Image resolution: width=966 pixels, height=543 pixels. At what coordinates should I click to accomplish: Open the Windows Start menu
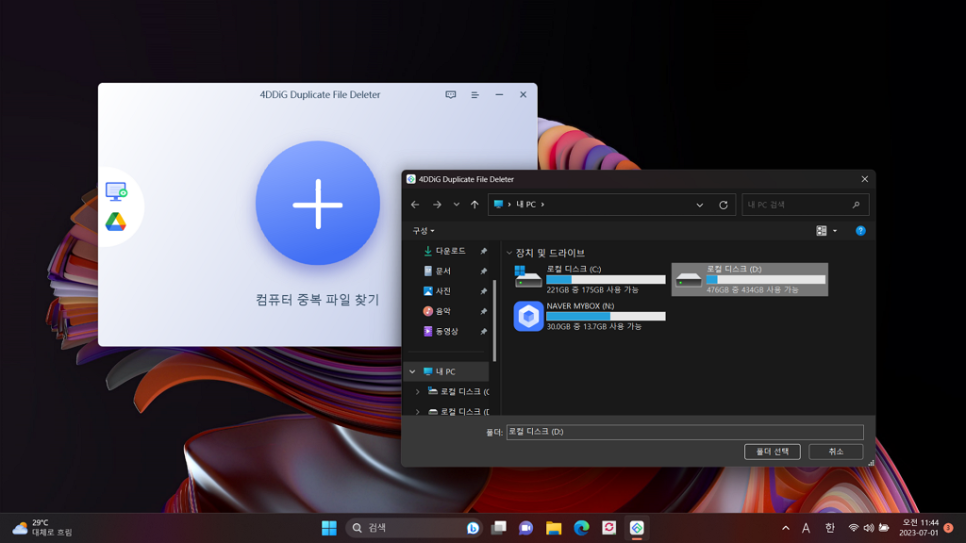tap(329, 528)
